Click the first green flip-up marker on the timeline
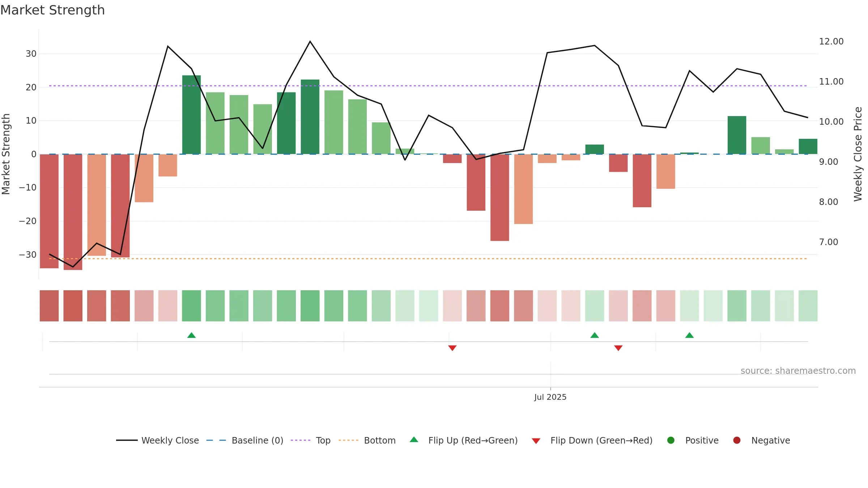This screenshot has height=488, width=868. click(191, 335)
